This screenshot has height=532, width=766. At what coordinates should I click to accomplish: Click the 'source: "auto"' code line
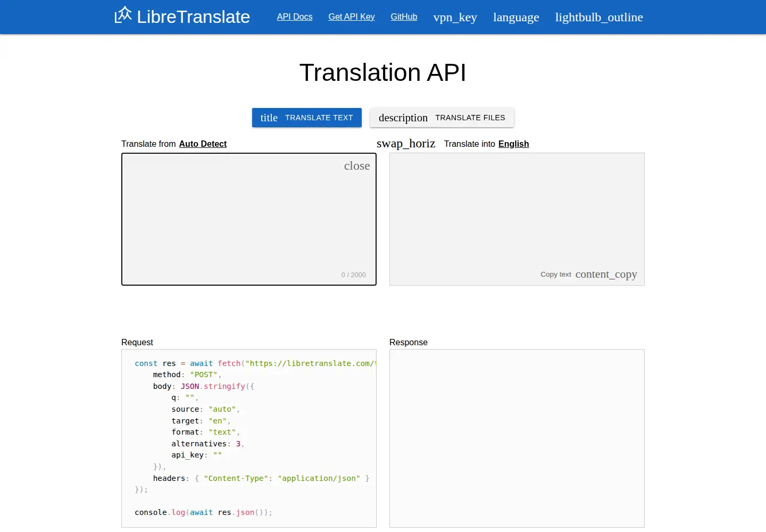[206, 409]
